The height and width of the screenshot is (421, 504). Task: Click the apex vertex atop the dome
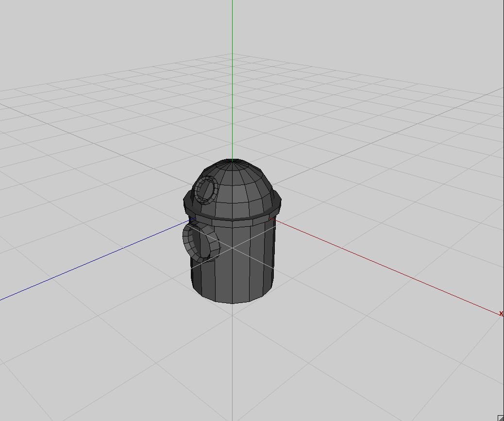coord(233,159)
